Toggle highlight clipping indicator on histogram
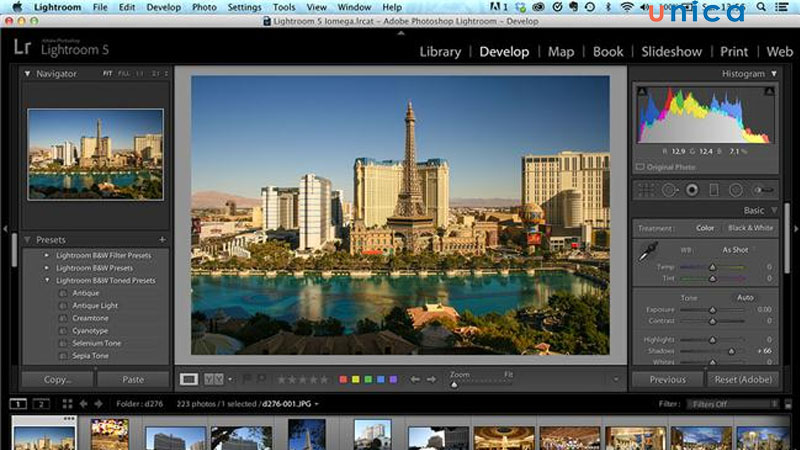800x450 pixels. click(x=769, y=91)
